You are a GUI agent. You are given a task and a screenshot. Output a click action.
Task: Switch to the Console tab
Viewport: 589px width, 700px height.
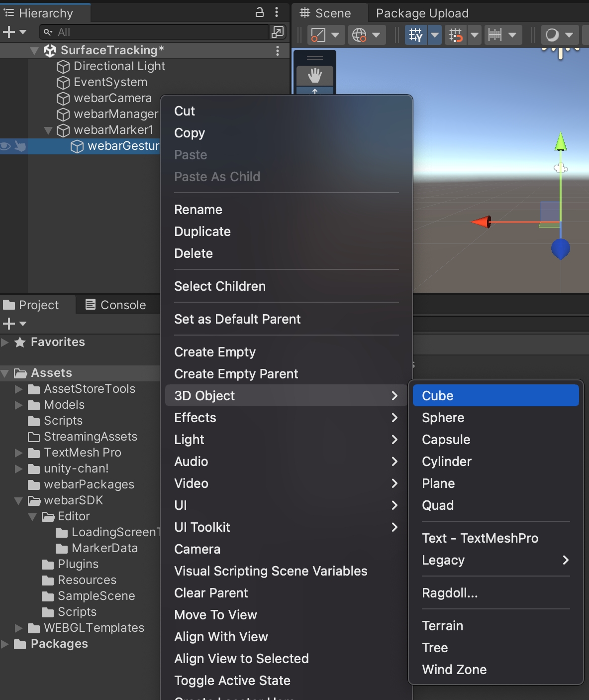pos(116,305)
